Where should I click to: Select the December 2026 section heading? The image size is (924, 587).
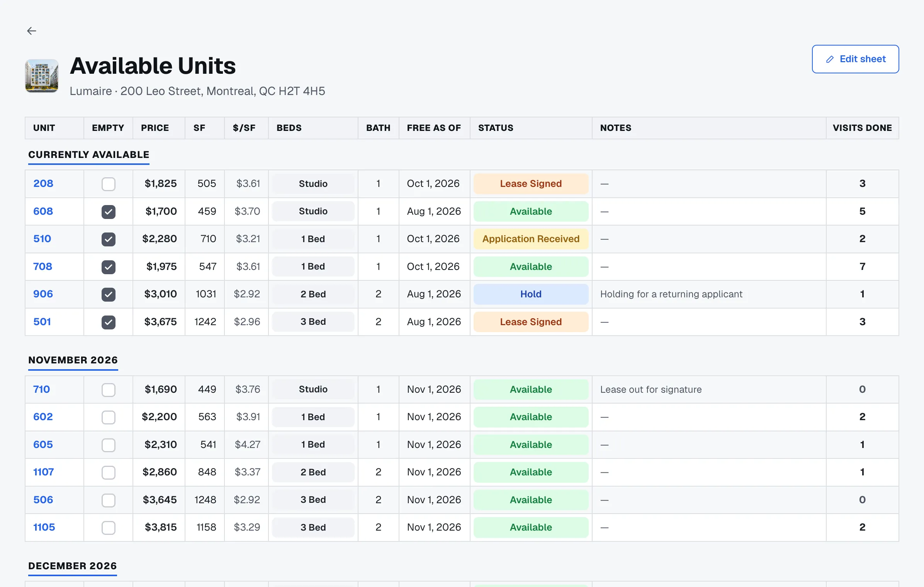[x=72, y=566]
